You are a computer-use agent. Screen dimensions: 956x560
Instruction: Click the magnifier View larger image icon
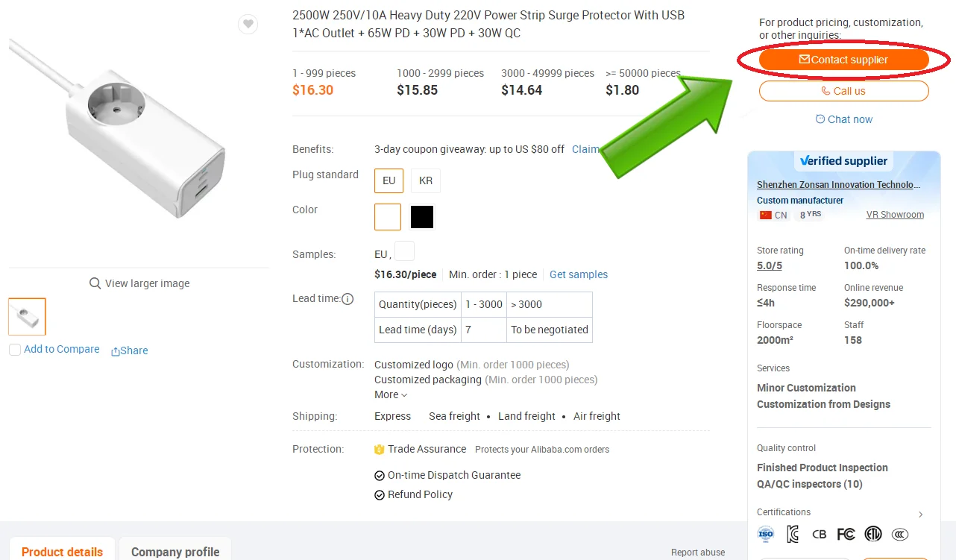pos(95,283)
